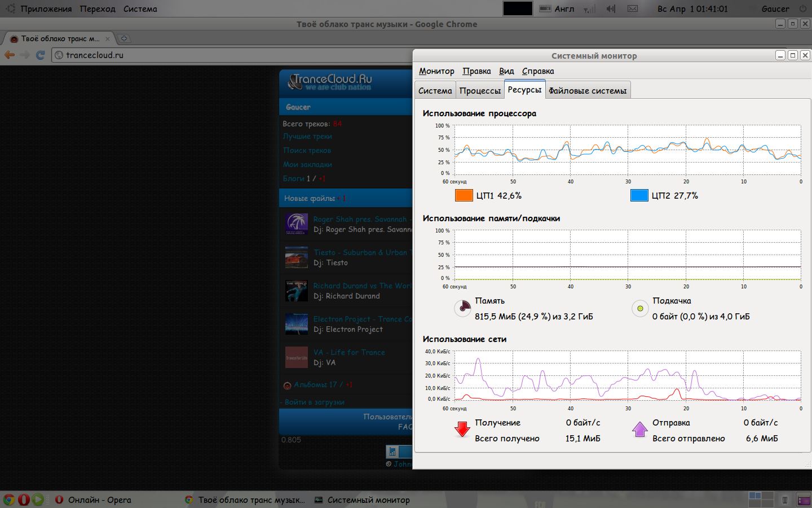Viewport: 812px width, 508px height.
Task: Open the Лучшие треки link
Action: [x=307, y=136]
